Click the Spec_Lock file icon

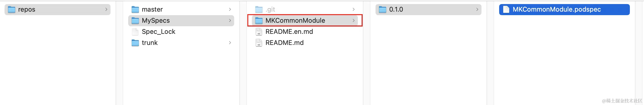[135, 32]
